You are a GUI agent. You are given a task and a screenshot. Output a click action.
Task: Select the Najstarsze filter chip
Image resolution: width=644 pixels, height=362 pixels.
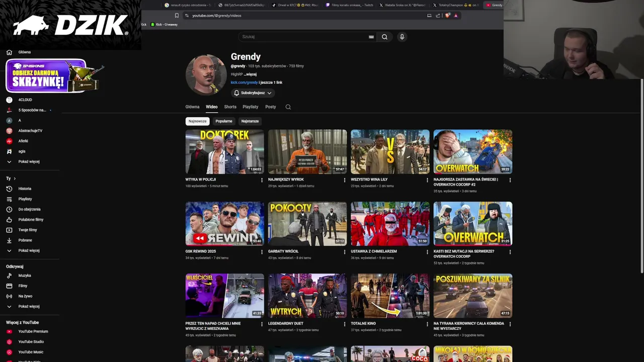[250, 121]
